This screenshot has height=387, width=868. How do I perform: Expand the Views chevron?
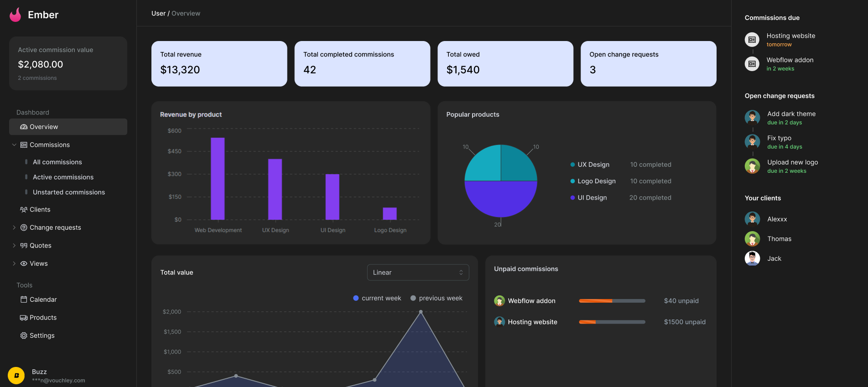14,263
